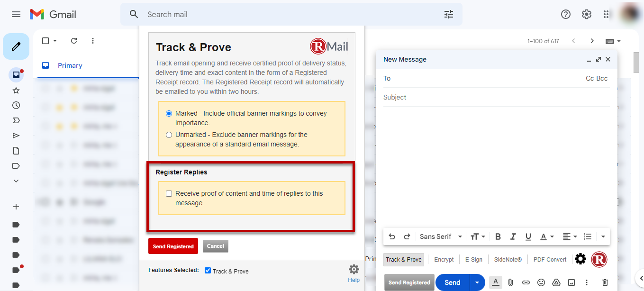Screen dimensions: 644x291
Task: Add Bcc recipients
Action: tap(602, 78)
